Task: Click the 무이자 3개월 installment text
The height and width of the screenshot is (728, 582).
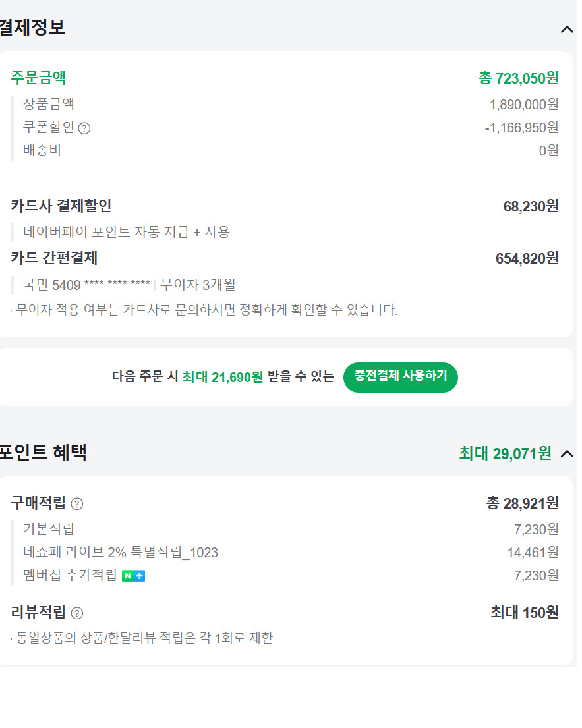Action: [198, 285]
